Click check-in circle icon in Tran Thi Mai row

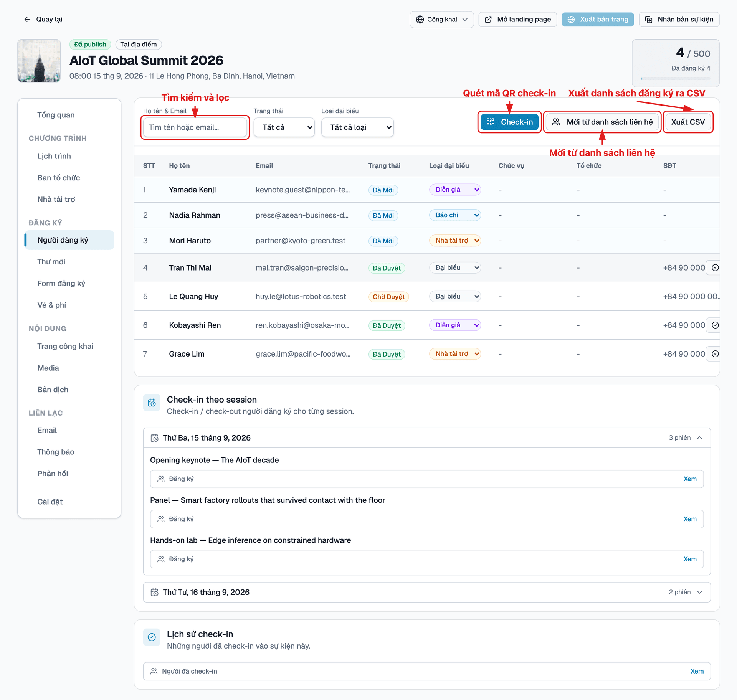click(715, 268)
